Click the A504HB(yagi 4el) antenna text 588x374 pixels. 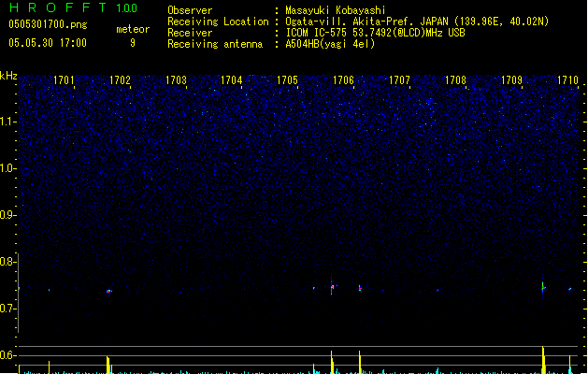point(330,44)
